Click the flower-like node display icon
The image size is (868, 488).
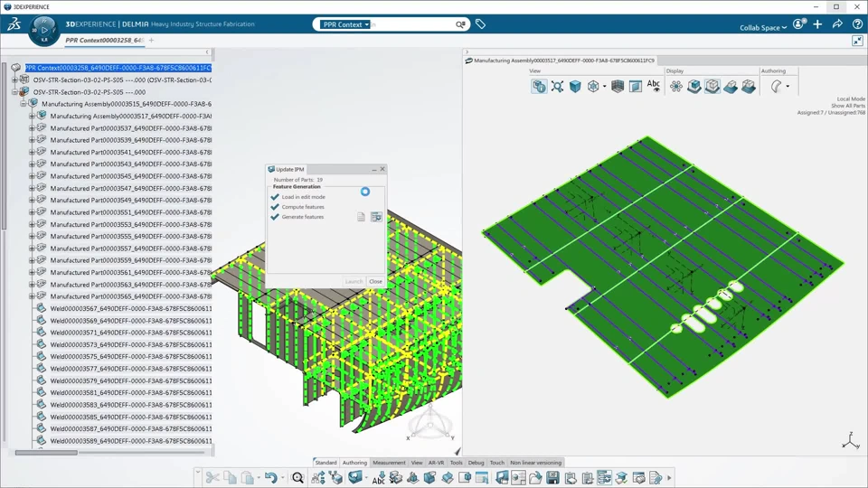(x=676, y=87)
